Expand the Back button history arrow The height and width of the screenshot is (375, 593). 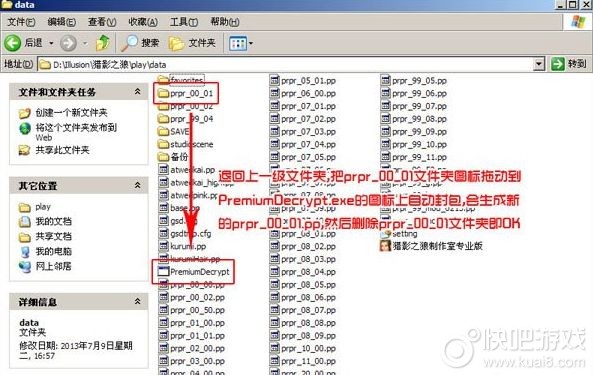point(51,43)
